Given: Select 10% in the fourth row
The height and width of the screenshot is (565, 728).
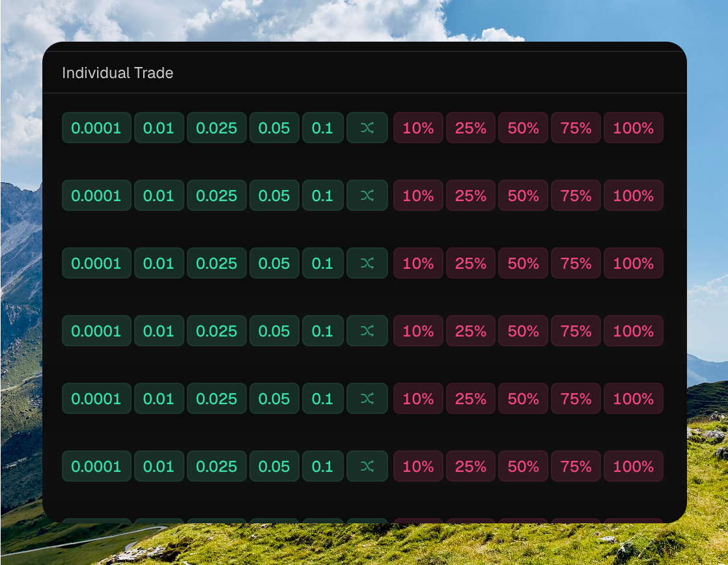Looking at the screenshot, I should (418, 331).
